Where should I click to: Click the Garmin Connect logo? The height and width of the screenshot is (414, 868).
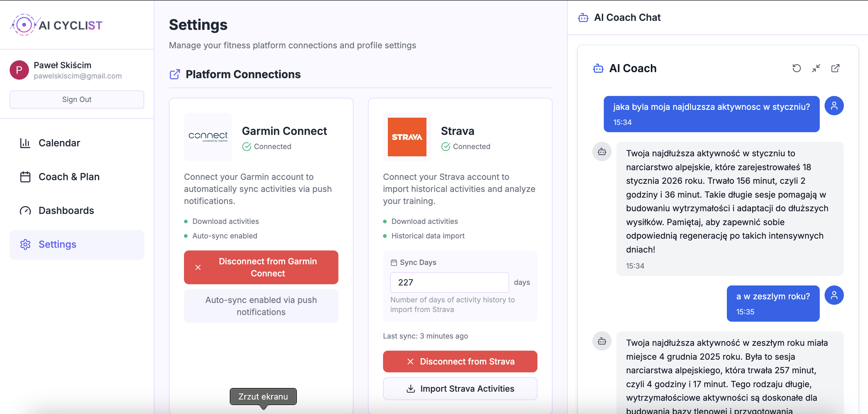click(x=208, y=137)
